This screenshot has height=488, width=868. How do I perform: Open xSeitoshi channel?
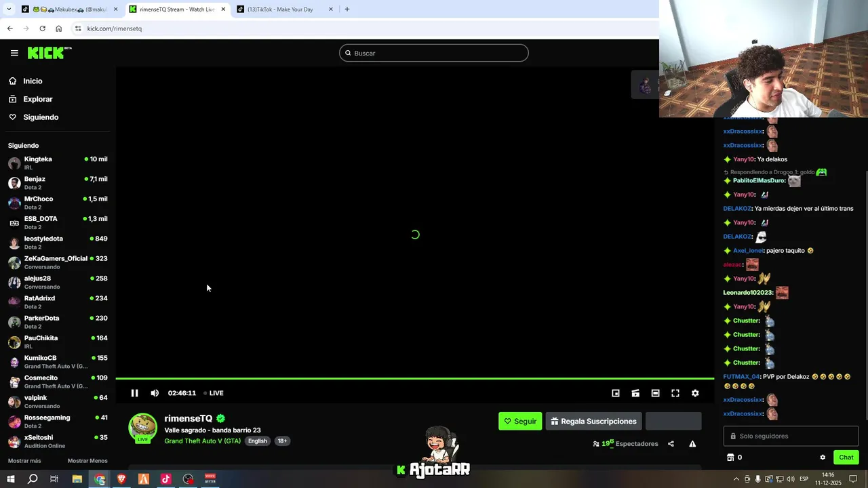click(x=58, y=441)
